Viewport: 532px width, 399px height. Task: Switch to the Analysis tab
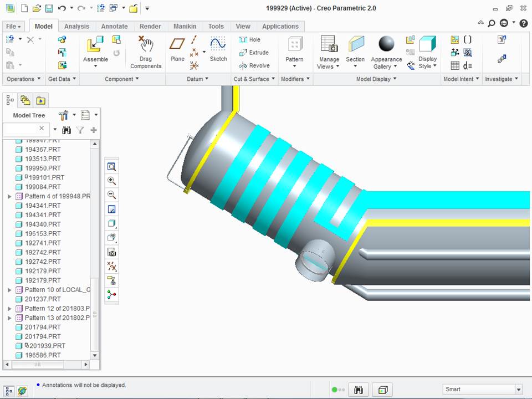coord(76,27)
